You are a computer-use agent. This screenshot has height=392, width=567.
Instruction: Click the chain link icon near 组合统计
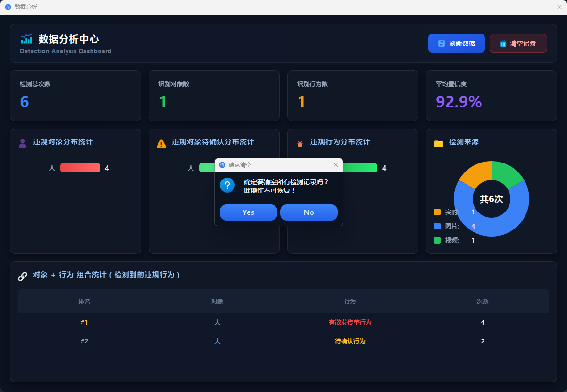pyautogui.click(x=23, y=277)
